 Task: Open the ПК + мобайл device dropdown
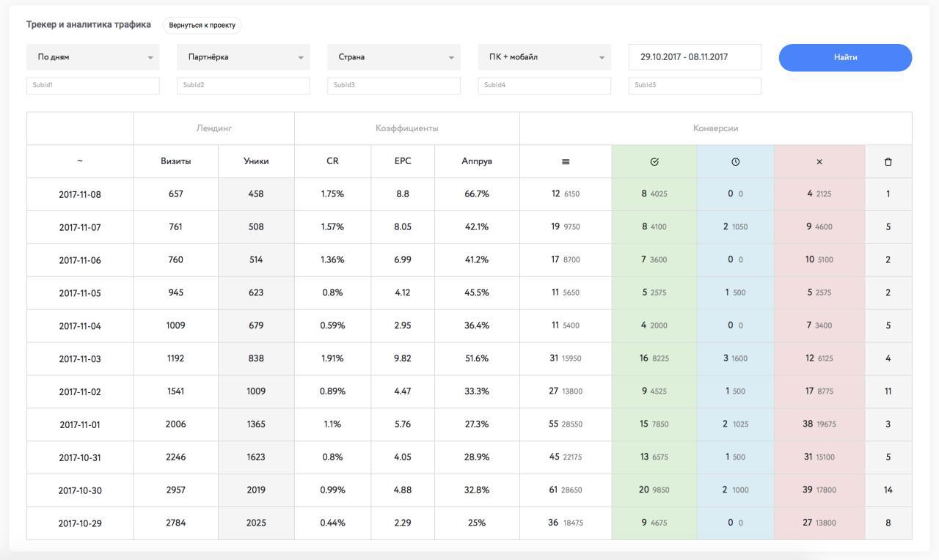(544, 57)
